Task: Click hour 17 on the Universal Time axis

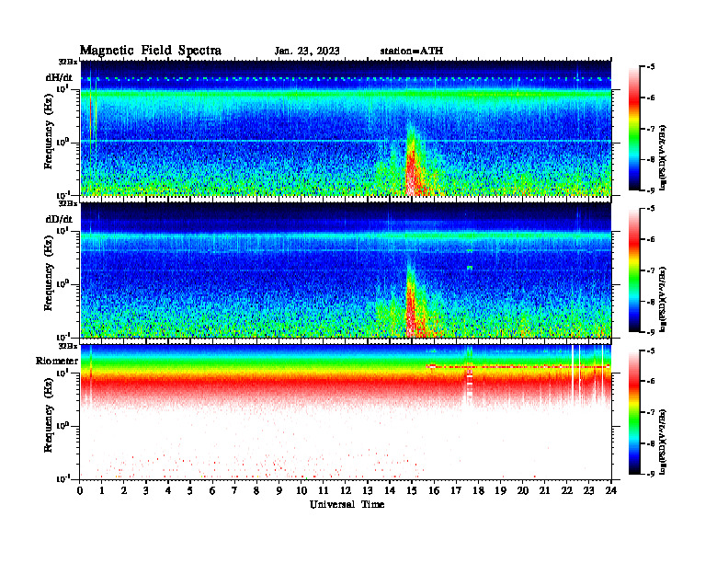Action: [x=456, y=490]
